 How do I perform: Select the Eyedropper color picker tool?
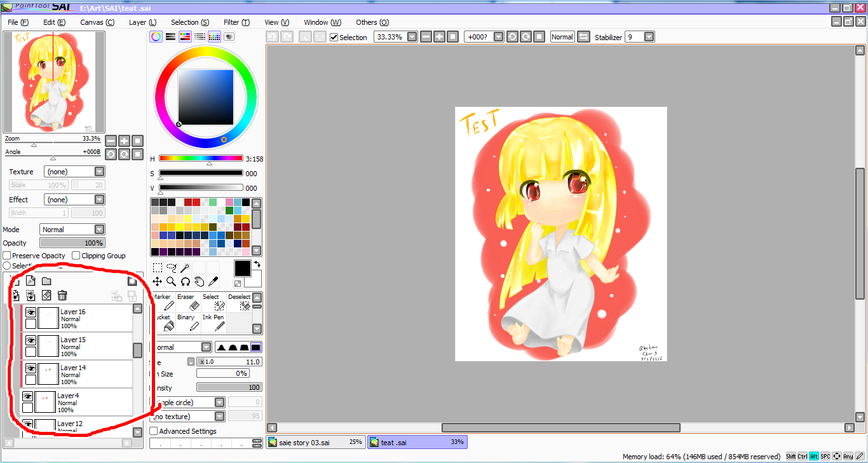[214, 282]
